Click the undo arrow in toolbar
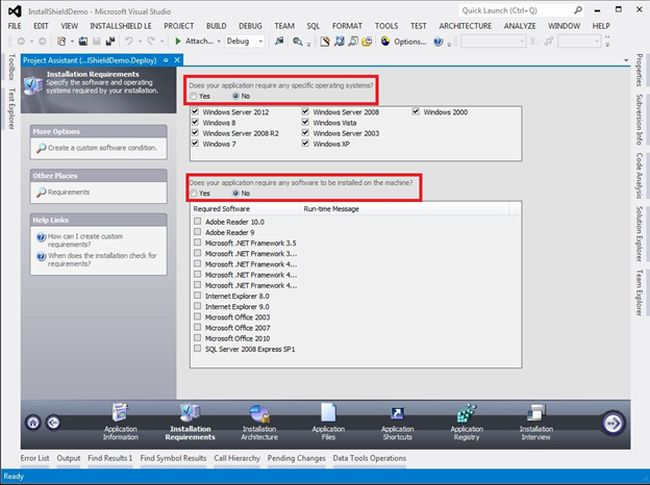This screenshot has width=650, height=485. click(129, 41)
